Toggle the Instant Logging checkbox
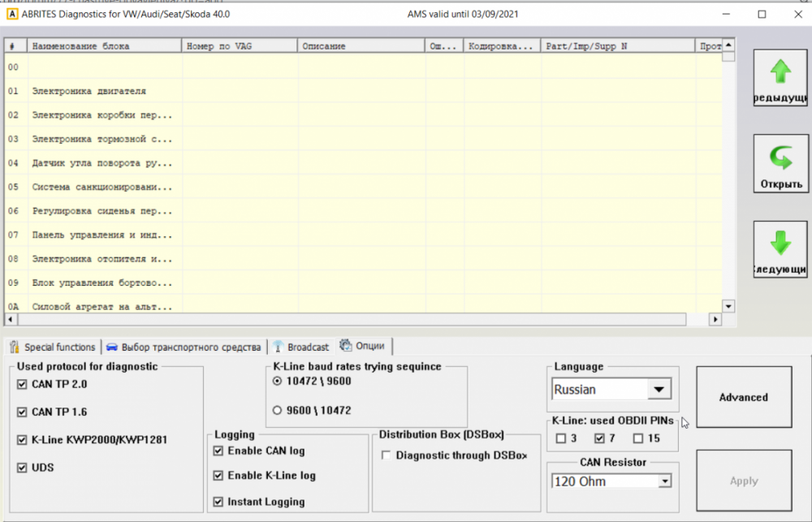 (x=218, y=502)
